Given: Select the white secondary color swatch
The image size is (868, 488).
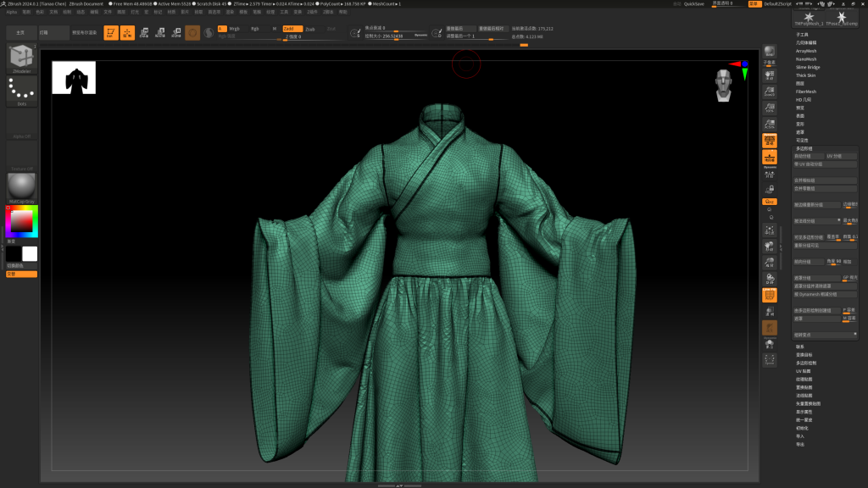Looking at the screenshot, I should click(30, 254).
